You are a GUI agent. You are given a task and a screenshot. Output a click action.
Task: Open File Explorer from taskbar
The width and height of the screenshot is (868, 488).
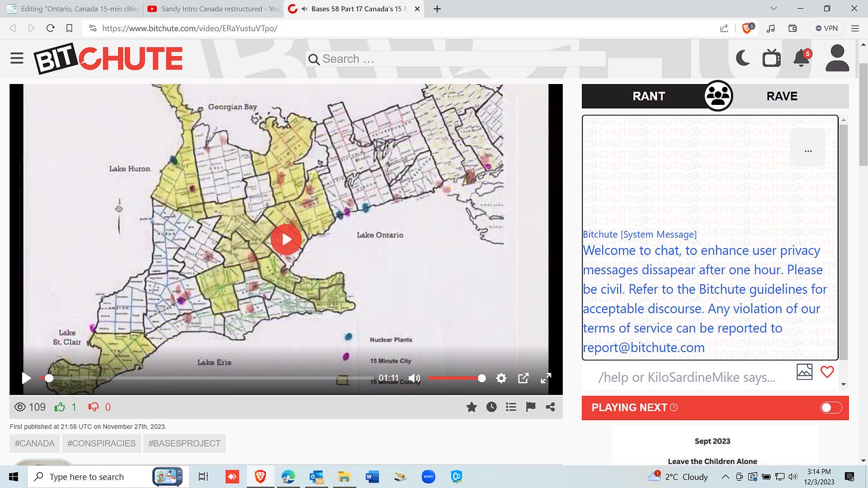344,477
